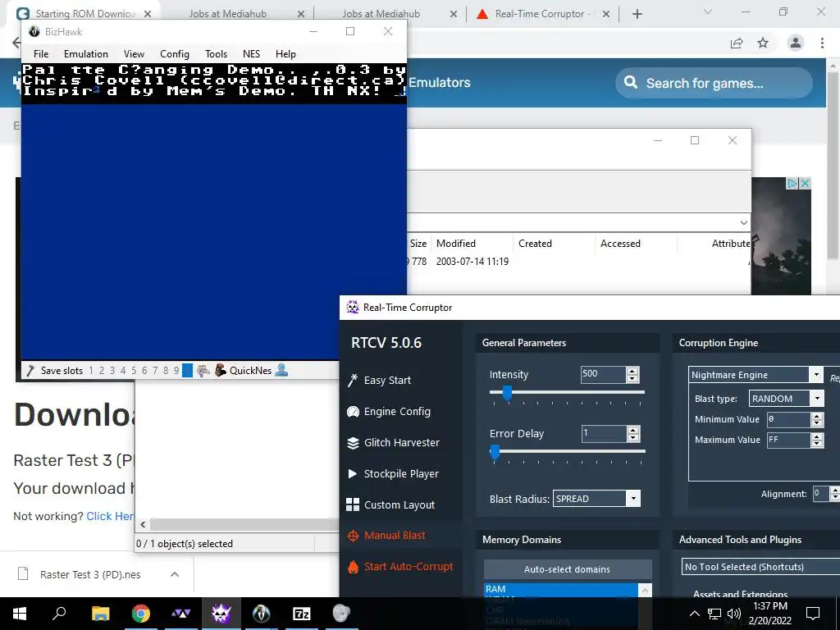840x630 pixels.
Task: Open a new Chrome tab
Action: (637, 14)
